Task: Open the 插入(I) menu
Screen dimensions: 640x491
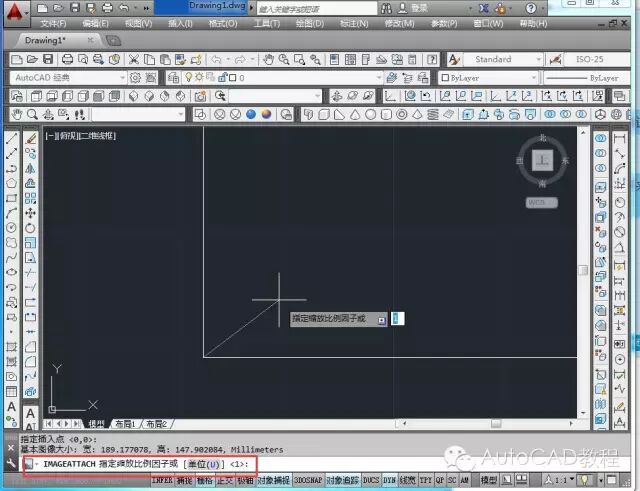Action: click(180, 24)
